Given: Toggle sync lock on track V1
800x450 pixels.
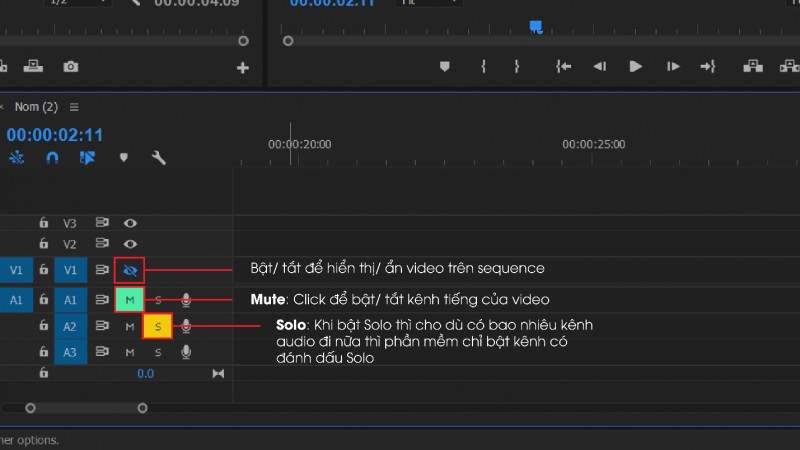Looking at the screenshot, I should pos(102,269).
